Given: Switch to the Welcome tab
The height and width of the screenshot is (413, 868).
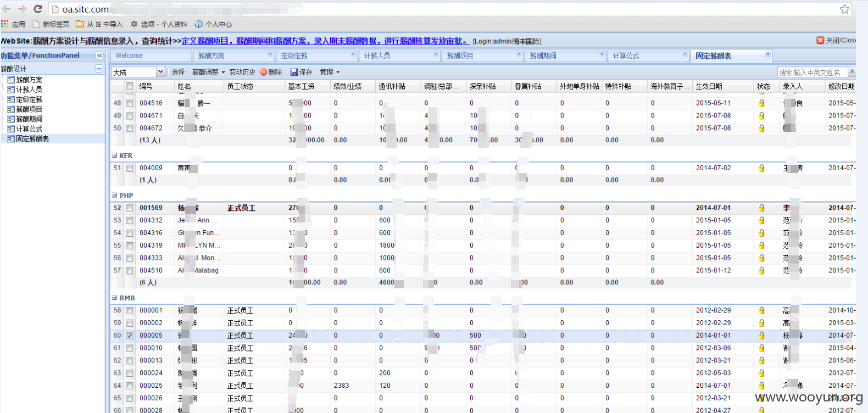Looking at the screenshot, I should (x=151, y=55).
